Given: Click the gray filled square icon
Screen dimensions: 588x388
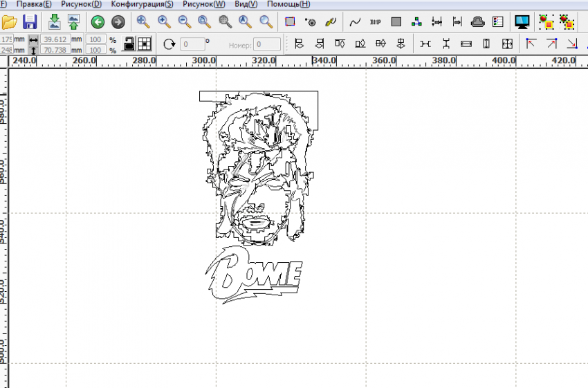Looking at the screenshot, I should tap(396, 22).
